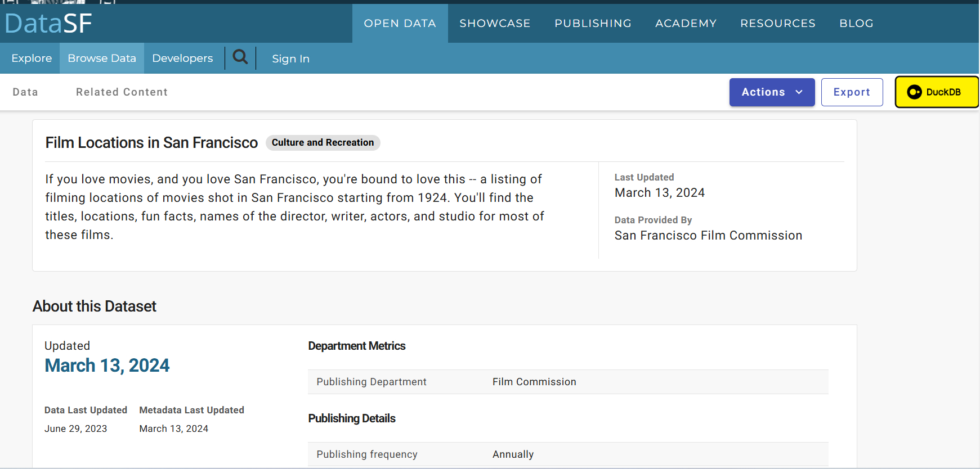
Task: Click Sign In
Action: tap(290, 58)
